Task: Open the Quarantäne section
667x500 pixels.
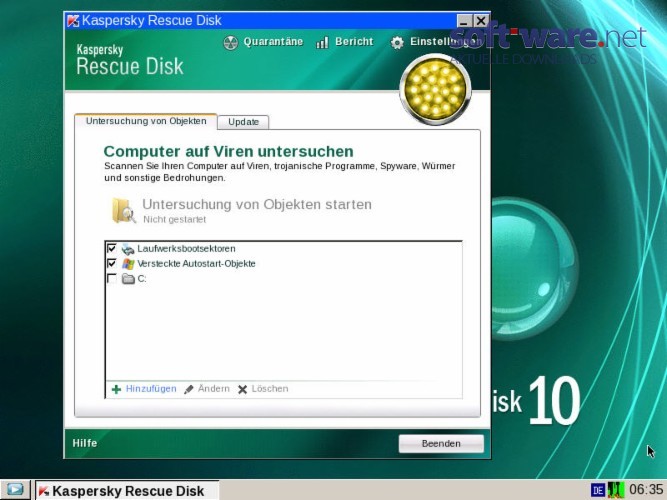Action: pyautogui.click(x=273, y=42)
